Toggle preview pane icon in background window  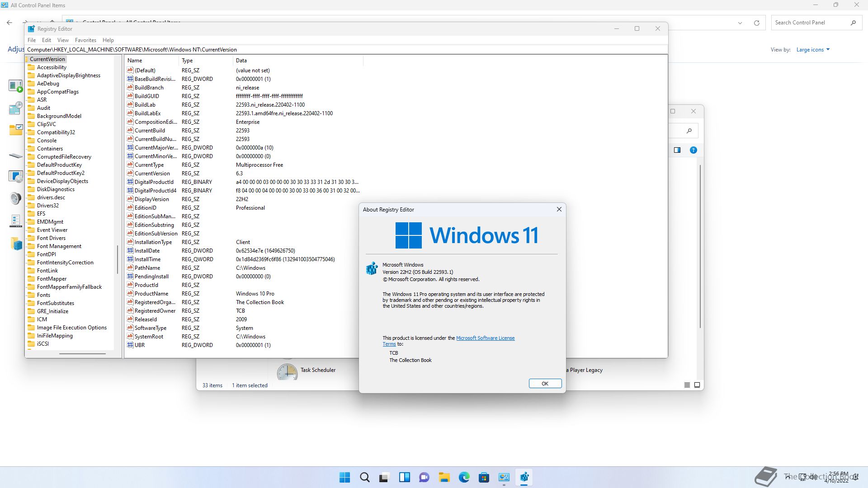(677, 150)
